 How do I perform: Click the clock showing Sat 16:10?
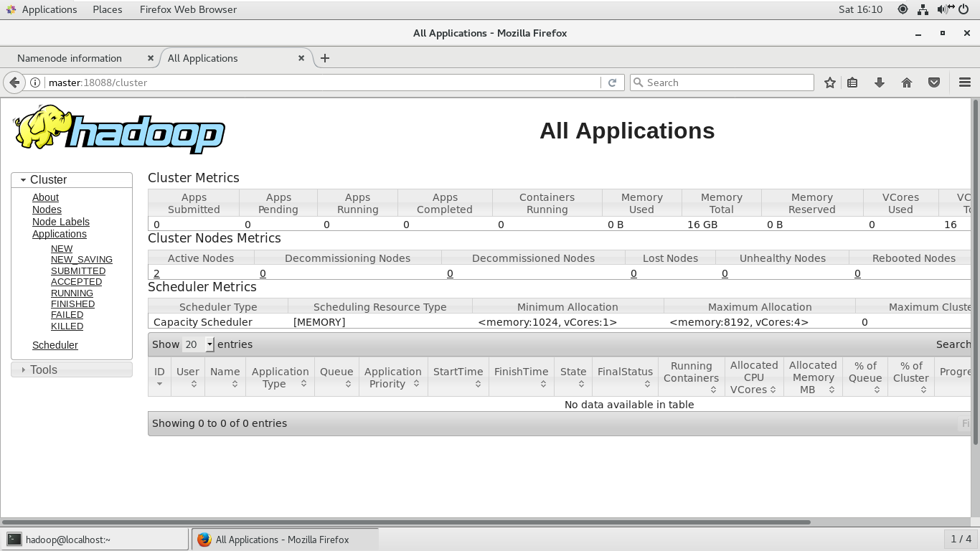[860, 9]
